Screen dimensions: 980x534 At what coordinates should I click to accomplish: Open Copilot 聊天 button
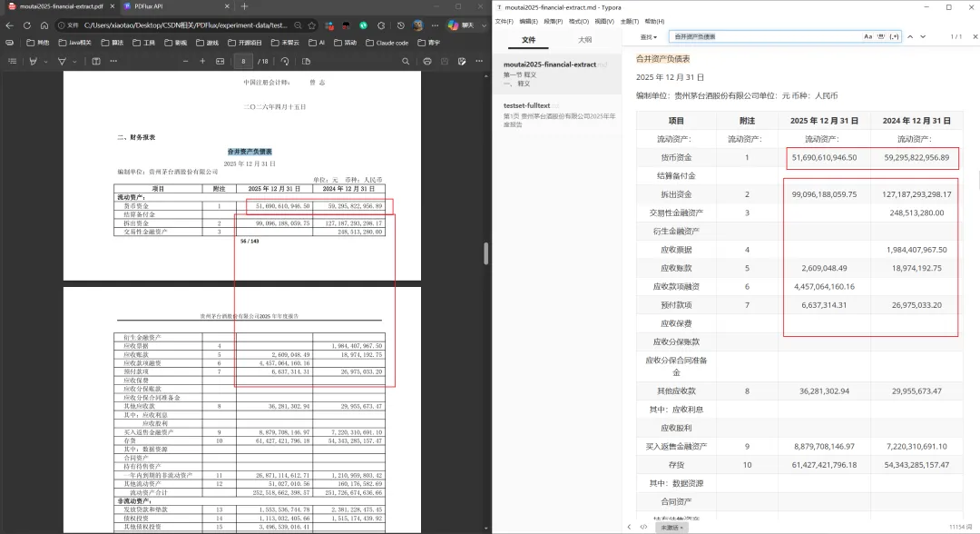tap(461, 25)
